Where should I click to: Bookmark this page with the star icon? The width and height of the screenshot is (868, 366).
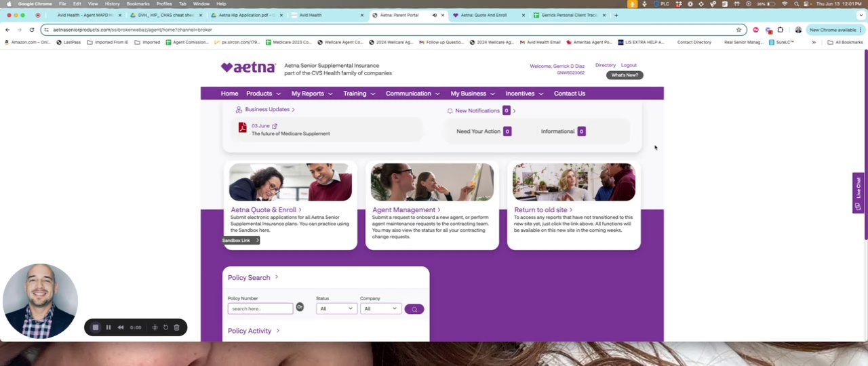738,30
